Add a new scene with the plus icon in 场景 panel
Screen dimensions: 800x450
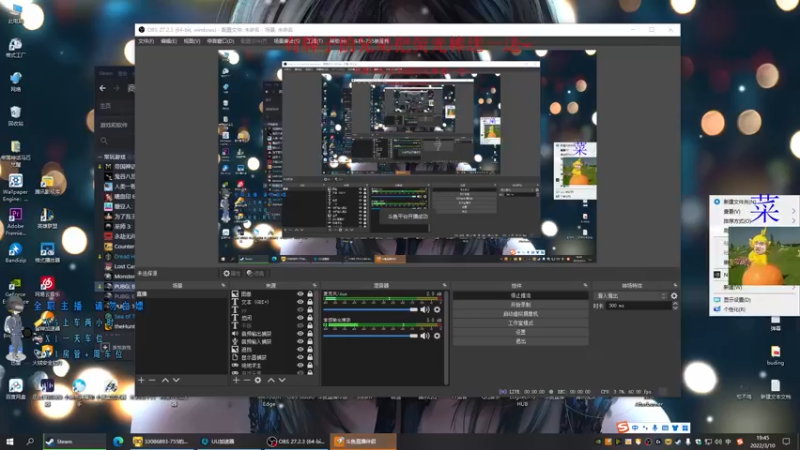coord(141,380)
